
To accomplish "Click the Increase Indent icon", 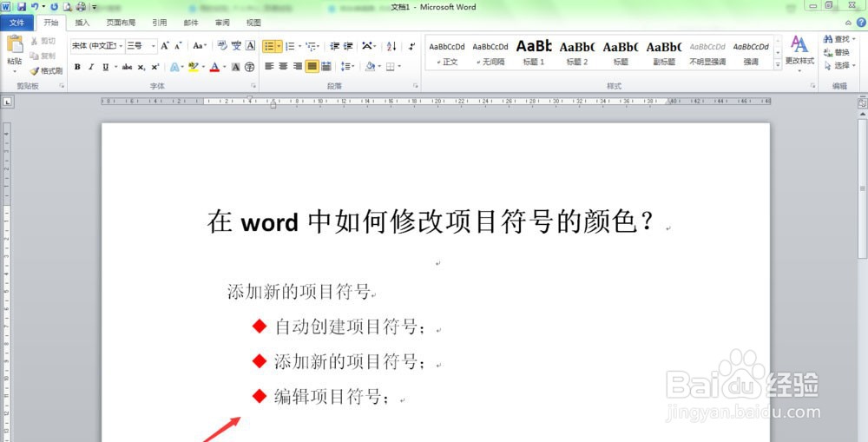I will [348, 46].
